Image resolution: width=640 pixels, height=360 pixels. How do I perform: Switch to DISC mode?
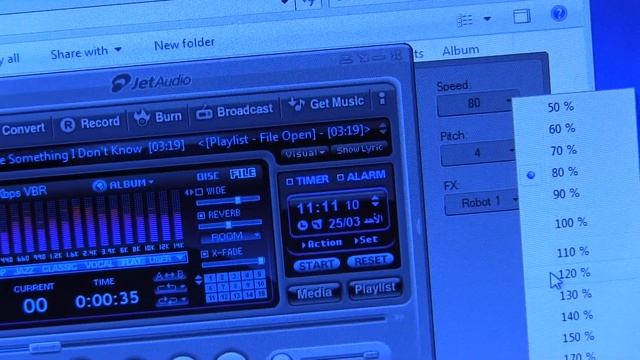click(x=208, y=176)
